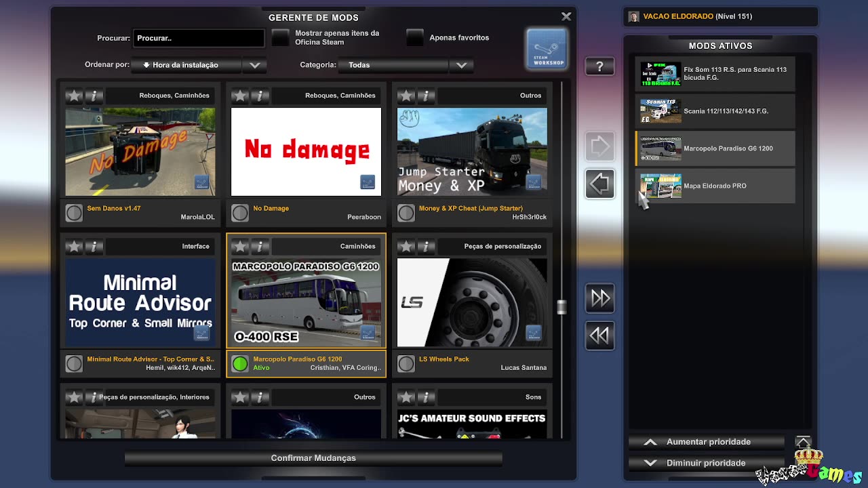The height and width of the screenshot is (488, 868).
Task: Toggle activation for LS Wheels Pack
Action: (x=406, y=364)
